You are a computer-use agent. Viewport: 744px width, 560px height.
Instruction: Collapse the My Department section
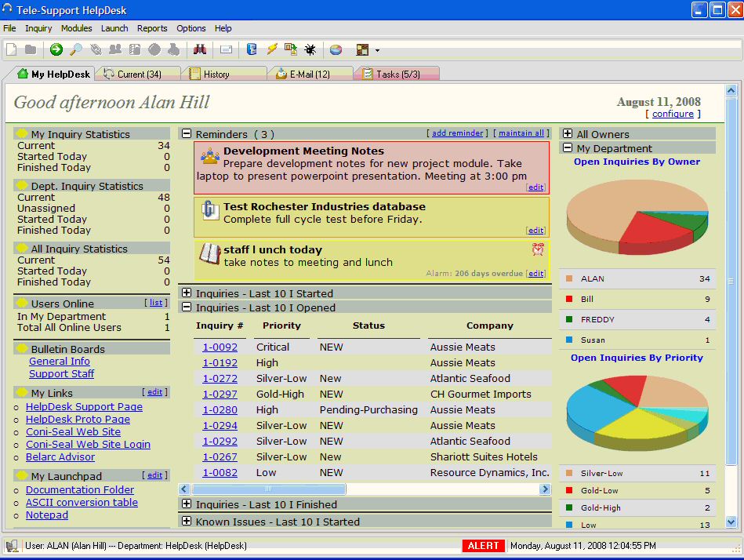point(568,147)
